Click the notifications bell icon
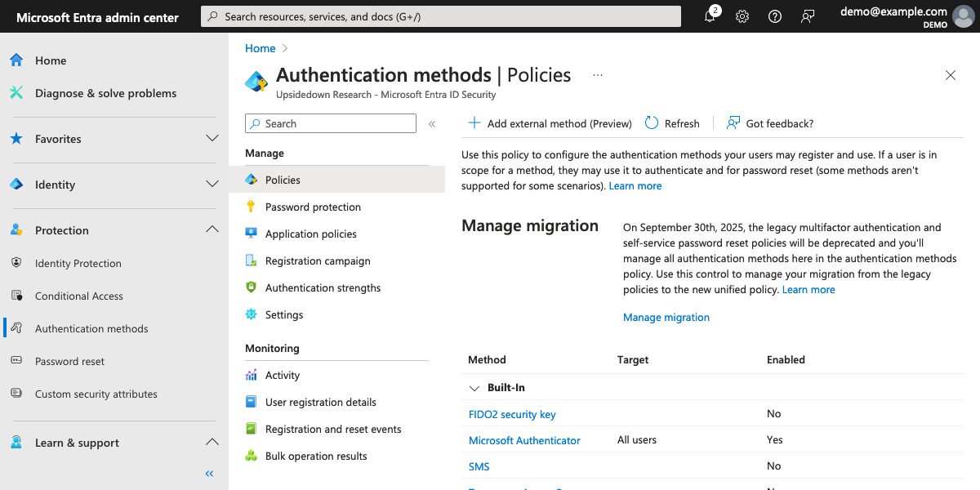980x490 pixels. [710, 16]
